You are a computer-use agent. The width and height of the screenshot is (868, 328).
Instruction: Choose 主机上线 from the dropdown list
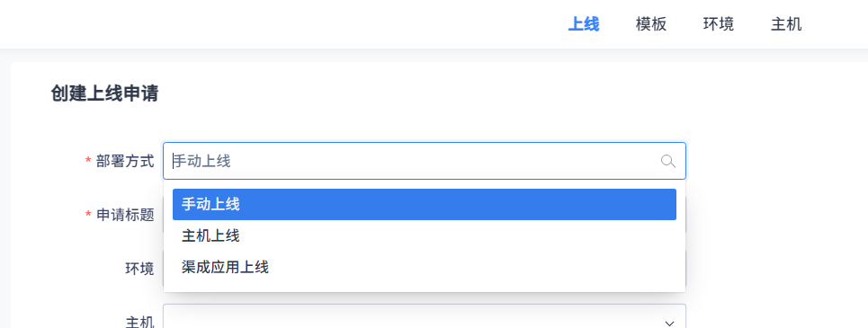point(424,236)
